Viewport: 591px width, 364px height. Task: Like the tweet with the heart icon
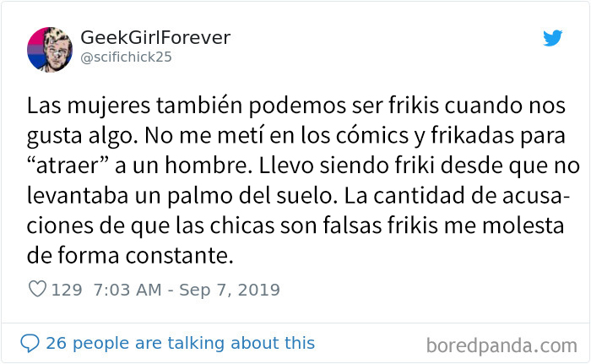37,290
